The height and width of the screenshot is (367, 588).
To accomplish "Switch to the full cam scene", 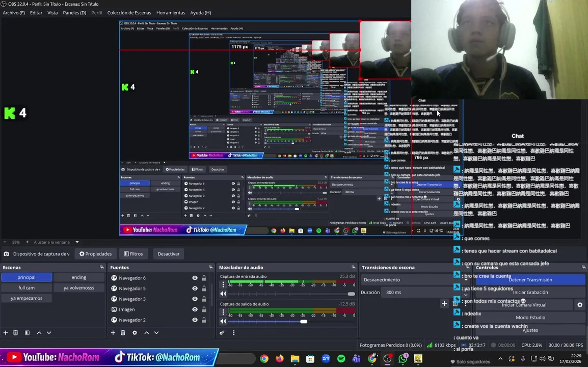I will pos(26,288).
